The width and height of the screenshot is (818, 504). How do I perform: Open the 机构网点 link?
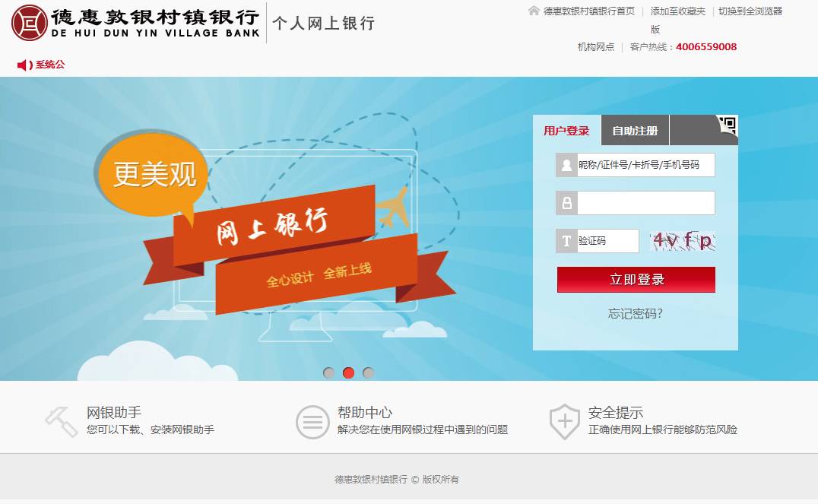click(x=596, y=47)
